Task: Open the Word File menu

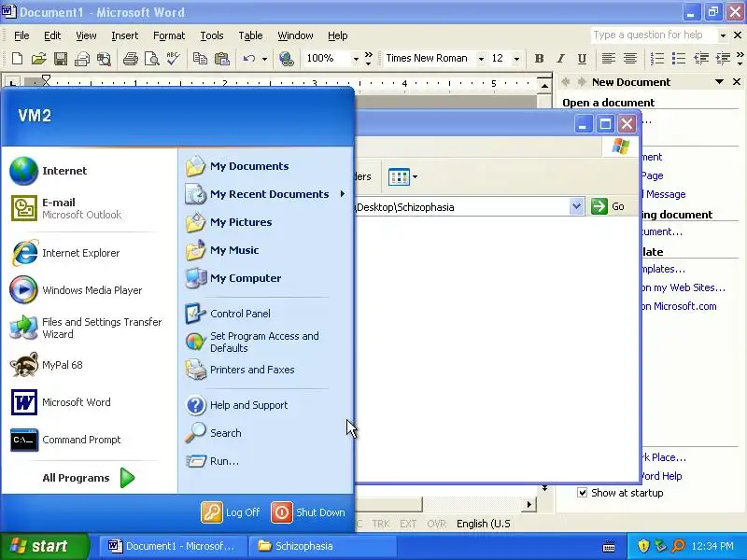Action: pos(21,35)
